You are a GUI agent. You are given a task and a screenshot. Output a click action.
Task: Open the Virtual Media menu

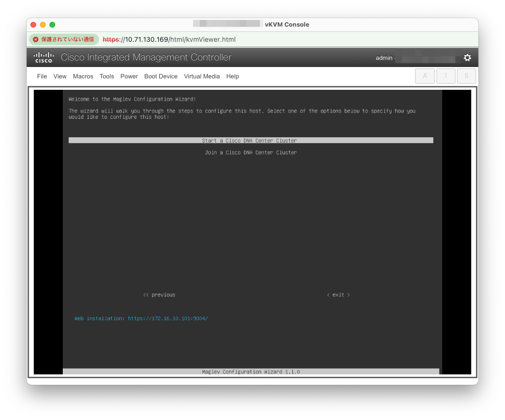tap(202, 76)
